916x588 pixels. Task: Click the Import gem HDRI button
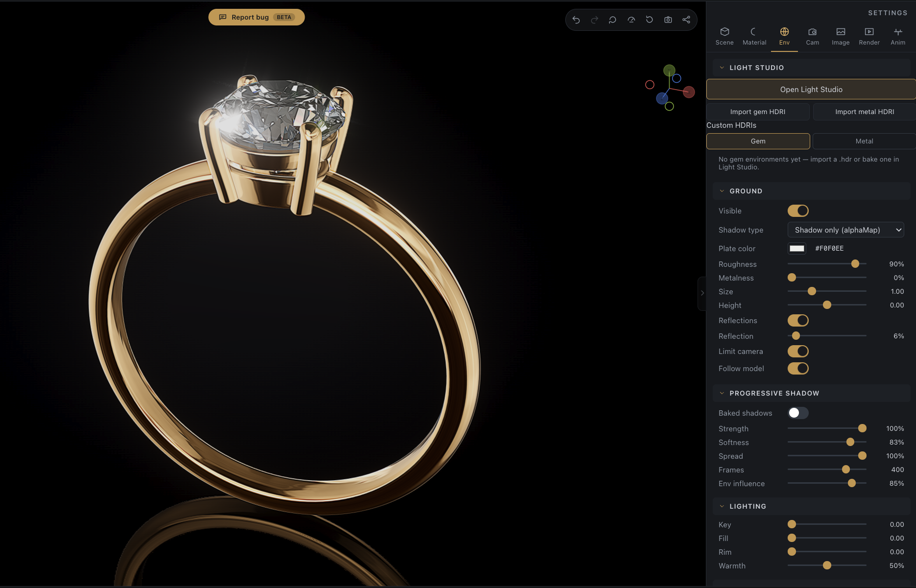point(758,112)
